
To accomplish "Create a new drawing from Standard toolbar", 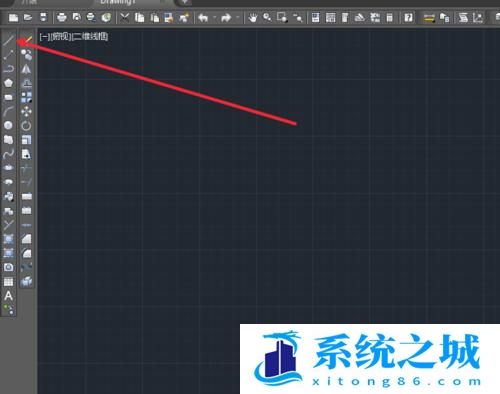I will click(13, 17).
